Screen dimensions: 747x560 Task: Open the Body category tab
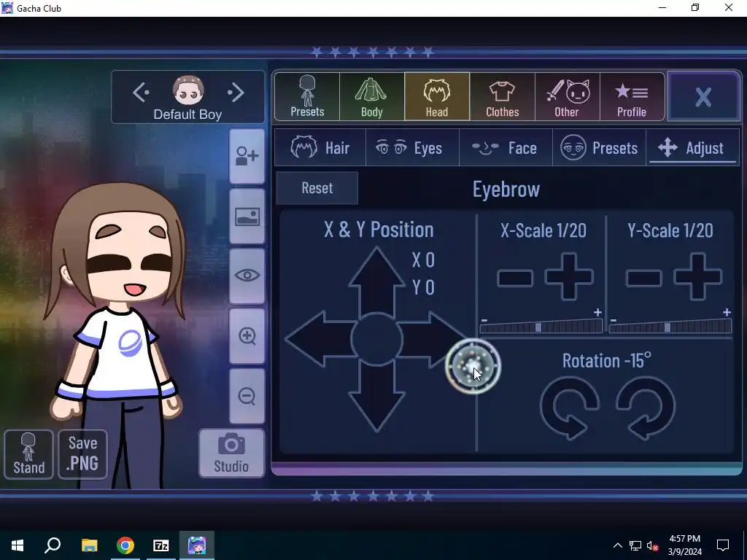pos(372,97)
